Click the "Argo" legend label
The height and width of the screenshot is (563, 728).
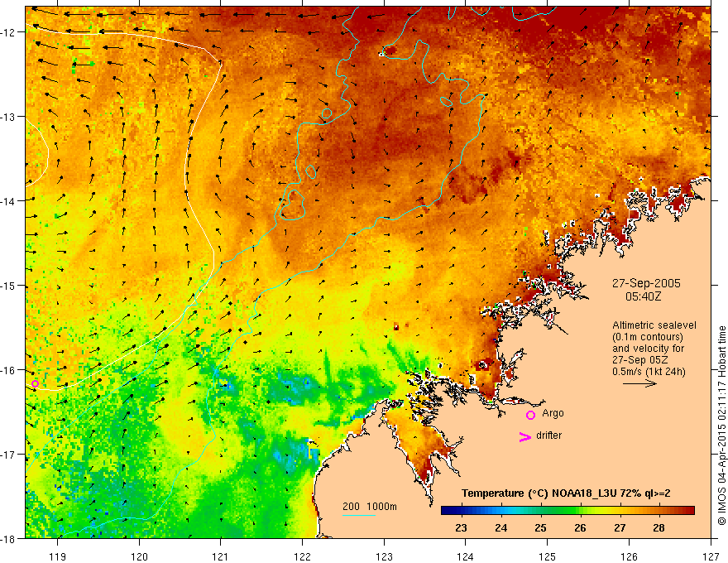(x=553, y=413)
